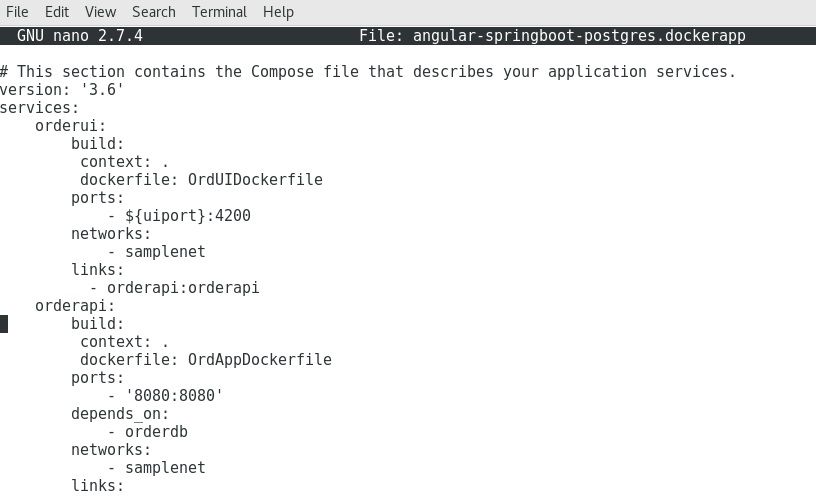The width and height of the screenshot is (816, 504).
Task: Open the File menu
Action: tap(17, 12)
